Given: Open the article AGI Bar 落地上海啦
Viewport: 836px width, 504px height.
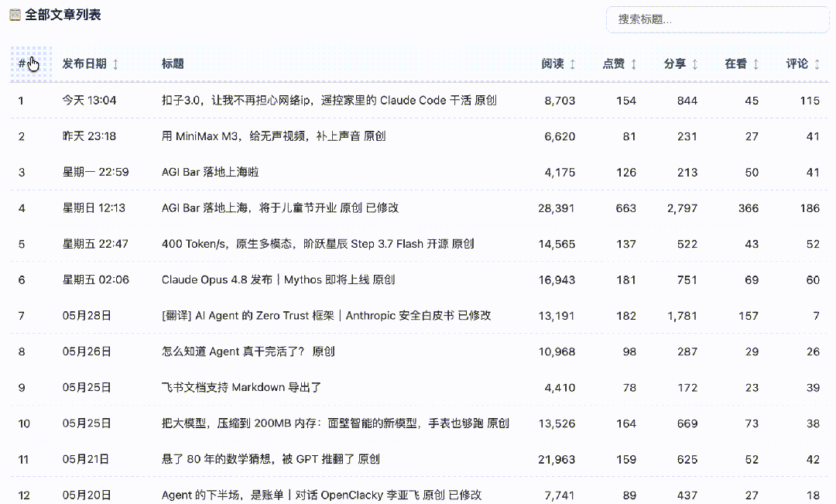Looking at the screenshot, I should tap(210, 172).
